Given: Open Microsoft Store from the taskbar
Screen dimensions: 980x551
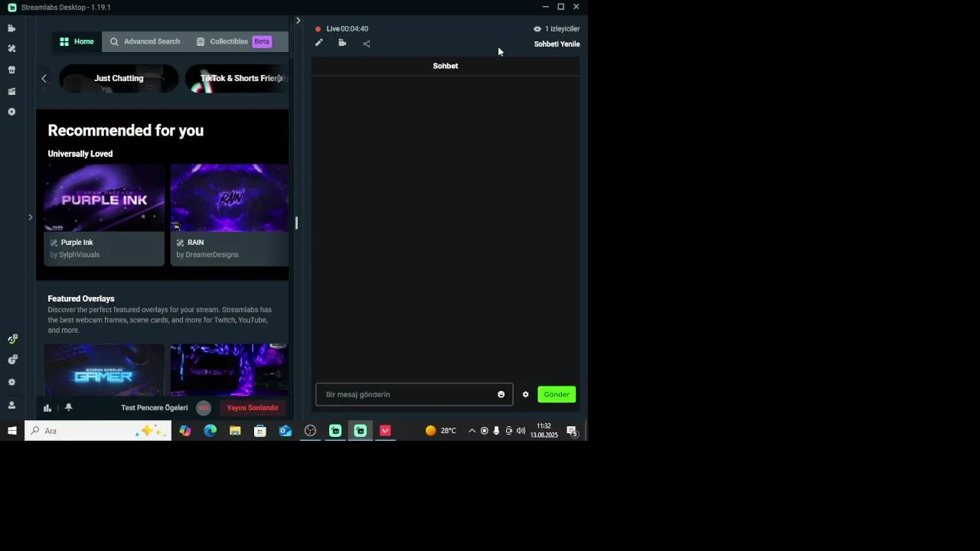Looking at the screenshot, I should (260, 431).
